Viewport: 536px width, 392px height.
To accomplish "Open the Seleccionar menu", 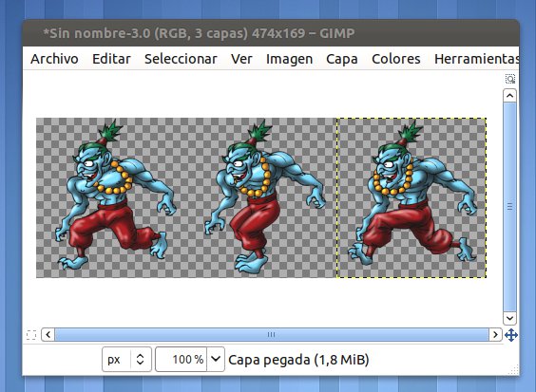I will pyautogui.click(x=181, y=59).
